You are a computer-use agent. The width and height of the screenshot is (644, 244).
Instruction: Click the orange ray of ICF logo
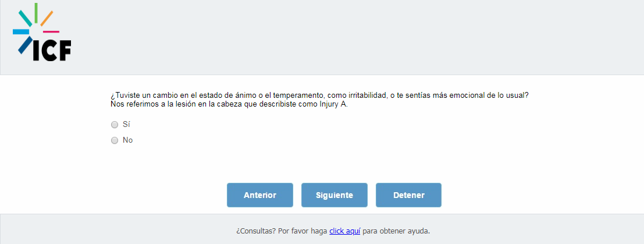click(x=47, y=19)
